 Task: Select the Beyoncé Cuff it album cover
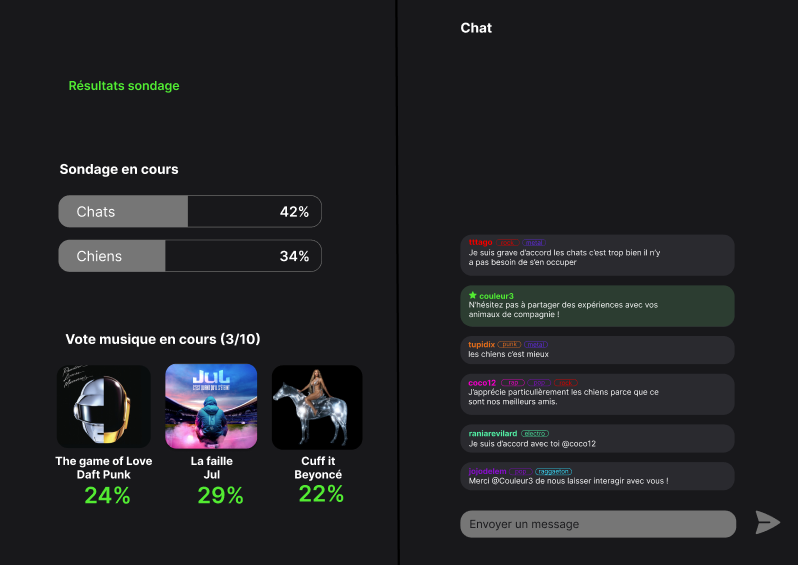point(317,407)
